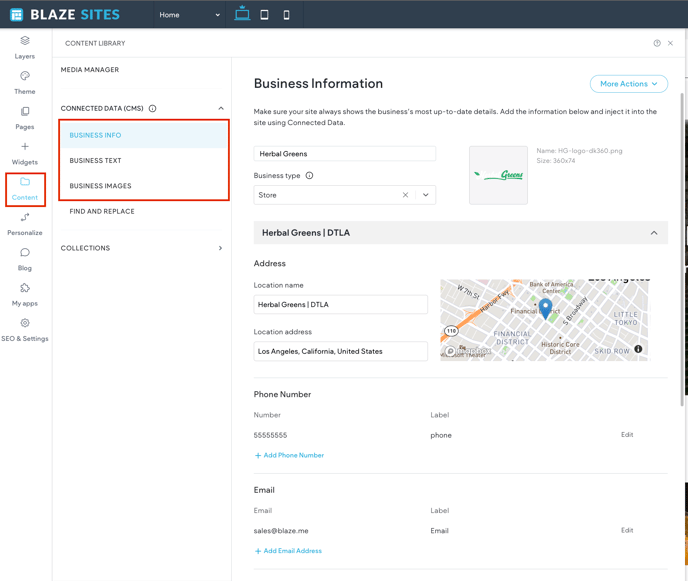Collapse the Connected Data (CMS) section
The width and height of the screenshot is (688, 581).
point(221,108)
